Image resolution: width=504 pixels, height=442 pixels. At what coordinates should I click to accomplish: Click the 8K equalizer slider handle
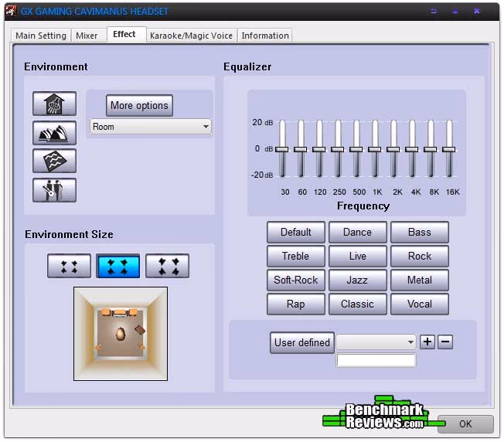pyautogui.click(x=431, y=150)
